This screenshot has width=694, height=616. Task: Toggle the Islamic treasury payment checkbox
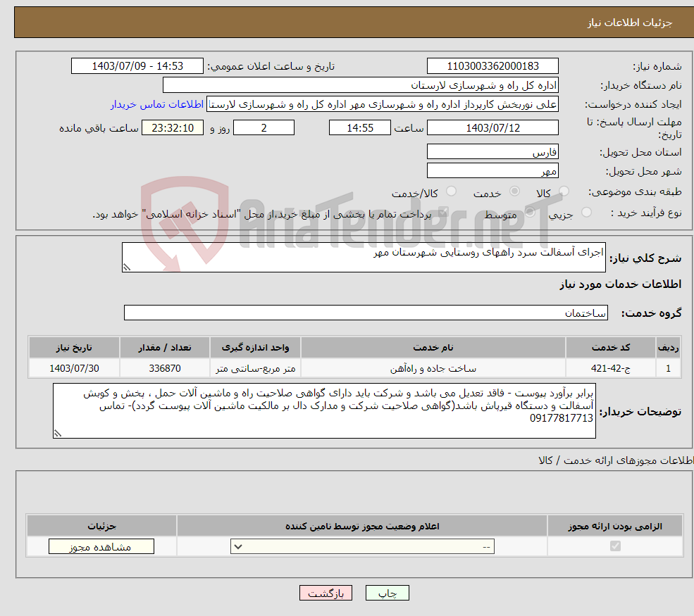pyautogui.click(x=442, y=213)
